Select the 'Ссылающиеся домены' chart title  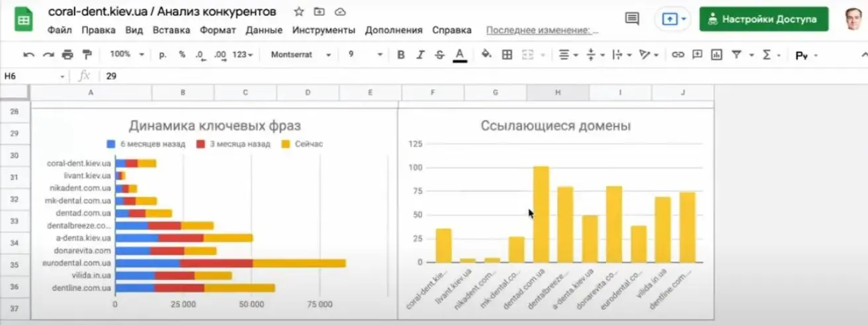(555, 124)
